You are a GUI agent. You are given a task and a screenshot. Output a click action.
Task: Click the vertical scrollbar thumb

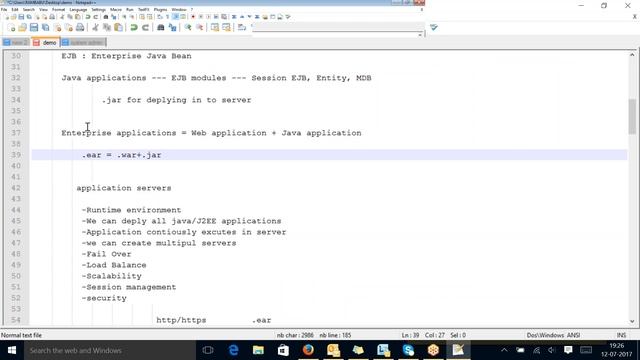(632, 117)
